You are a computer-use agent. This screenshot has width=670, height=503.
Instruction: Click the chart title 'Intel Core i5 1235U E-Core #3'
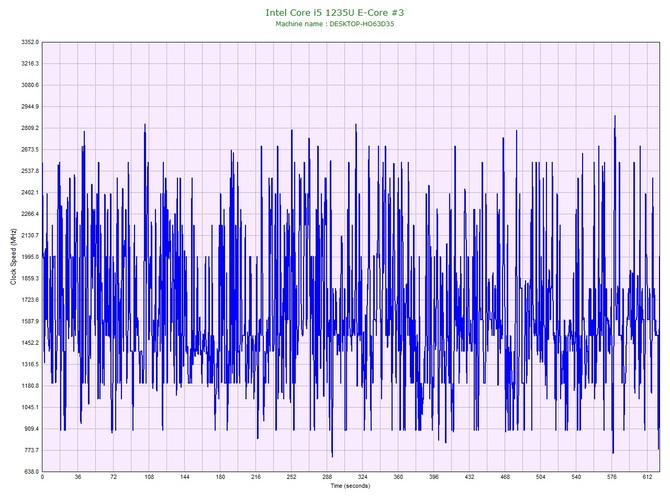(335, 12)
